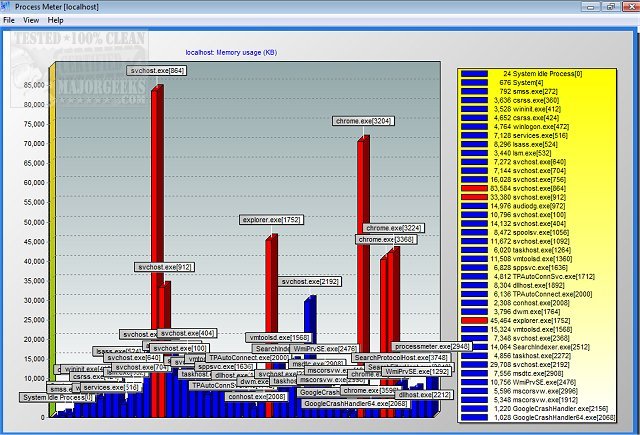
Task: Select SearchIndexer.exe[2512] legend entry
Action: [551, 346]
